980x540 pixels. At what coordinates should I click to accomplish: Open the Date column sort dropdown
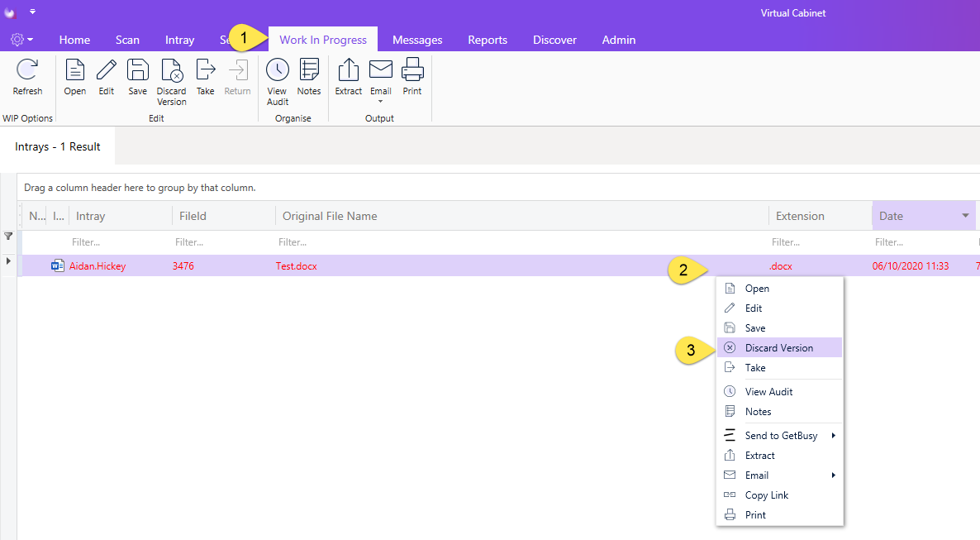(965, 216)
